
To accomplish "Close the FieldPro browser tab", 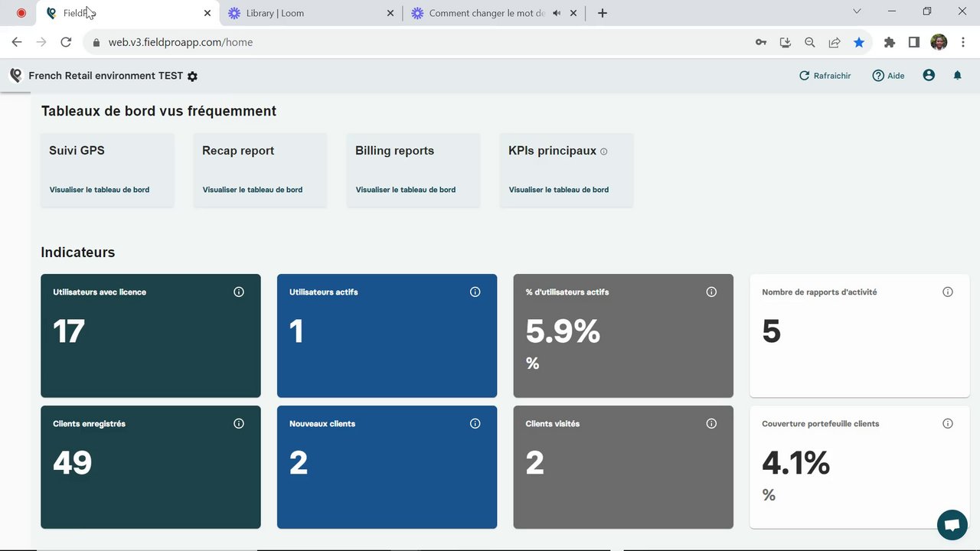I will [207, 13].
